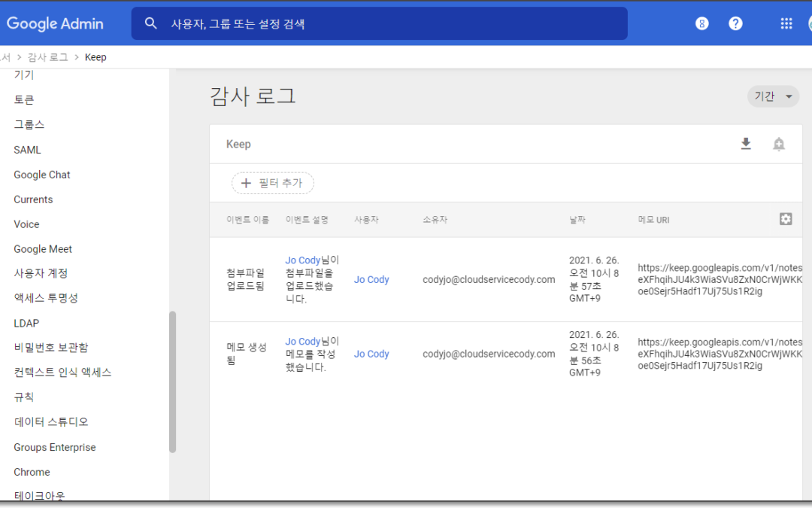The image size is (812, 508).
Task: Click Jo Cody user link in 메모 생성됨 row
Action: pyautogui.click(x=371, y=354)
